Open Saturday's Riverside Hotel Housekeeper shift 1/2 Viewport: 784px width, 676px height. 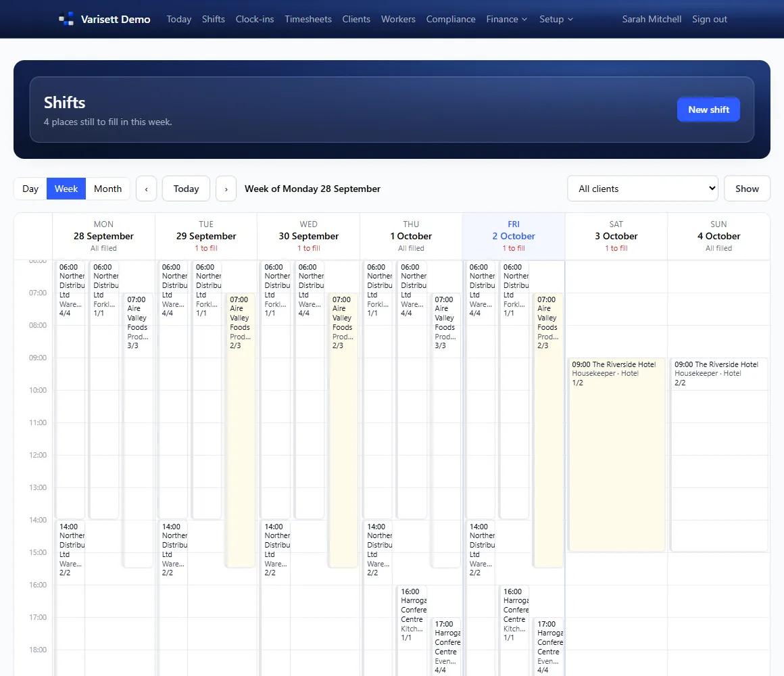point(616,454)
